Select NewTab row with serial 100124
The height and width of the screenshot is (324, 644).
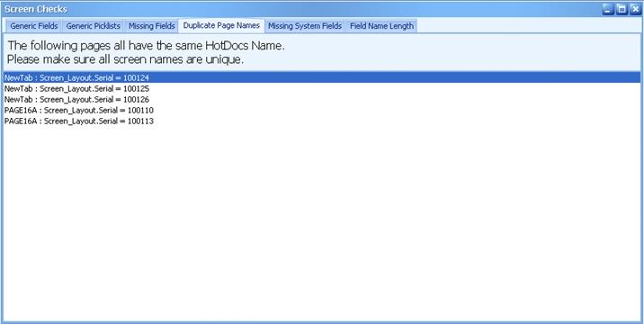[x=322, y=77]
